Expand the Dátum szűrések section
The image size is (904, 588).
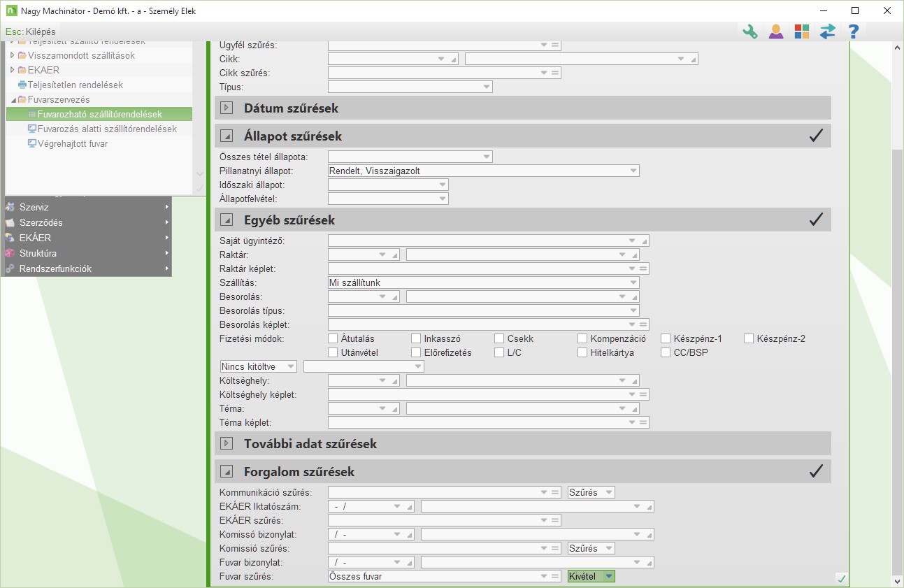227,108
